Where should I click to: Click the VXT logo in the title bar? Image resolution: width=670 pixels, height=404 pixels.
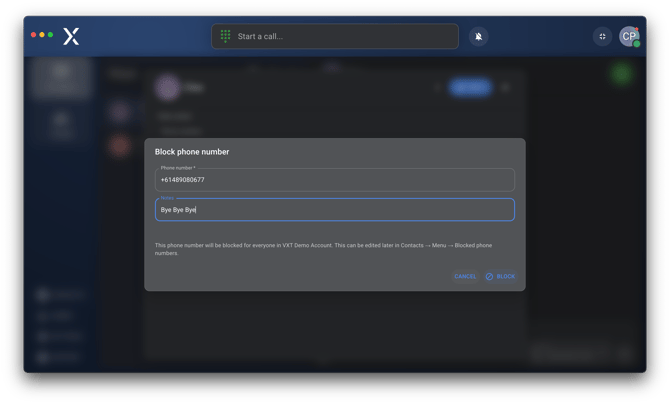tap(71, 37)
